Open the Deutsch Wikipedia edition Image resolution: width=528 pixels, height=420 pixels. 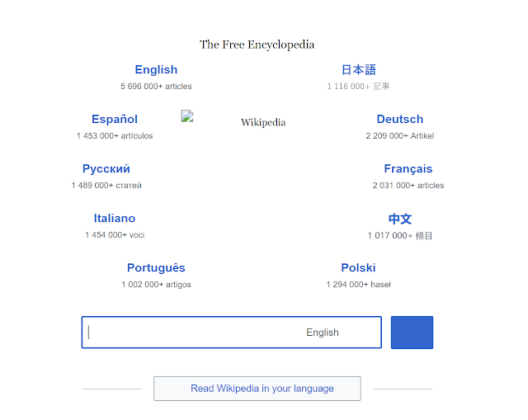[399, 119]
